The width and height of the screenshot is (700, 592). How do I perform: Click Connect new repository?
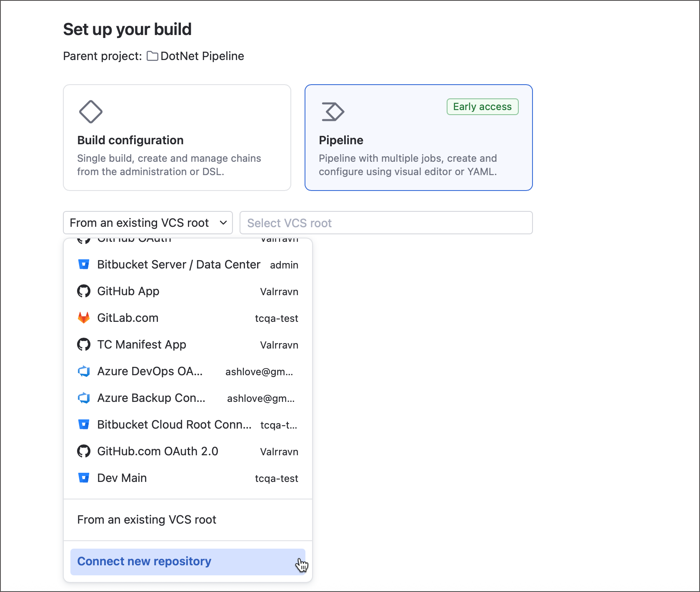point(144,562)
